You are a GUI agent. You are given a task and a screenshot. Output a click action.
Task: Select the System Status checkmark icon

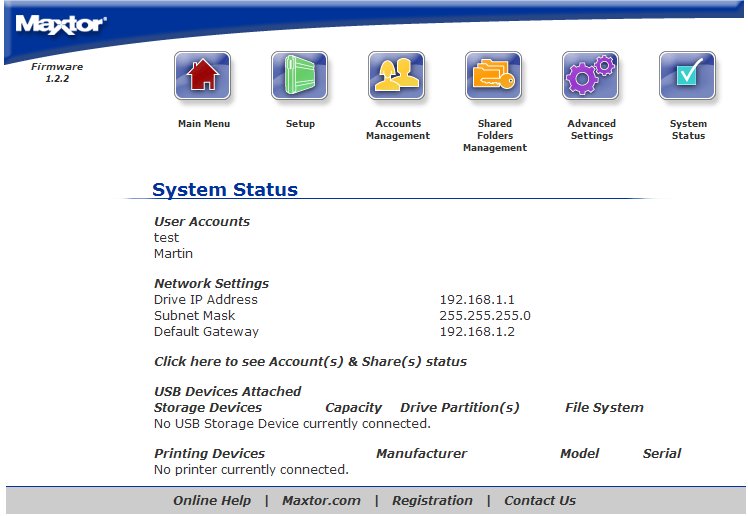pos(687,76)
